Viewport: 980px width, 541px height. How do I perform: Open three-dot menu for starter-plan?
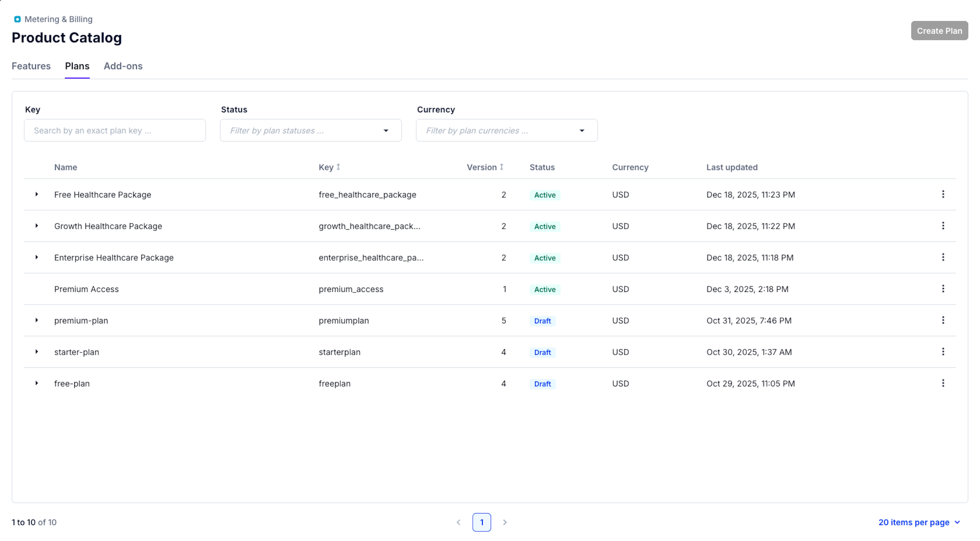coord(942,352)
